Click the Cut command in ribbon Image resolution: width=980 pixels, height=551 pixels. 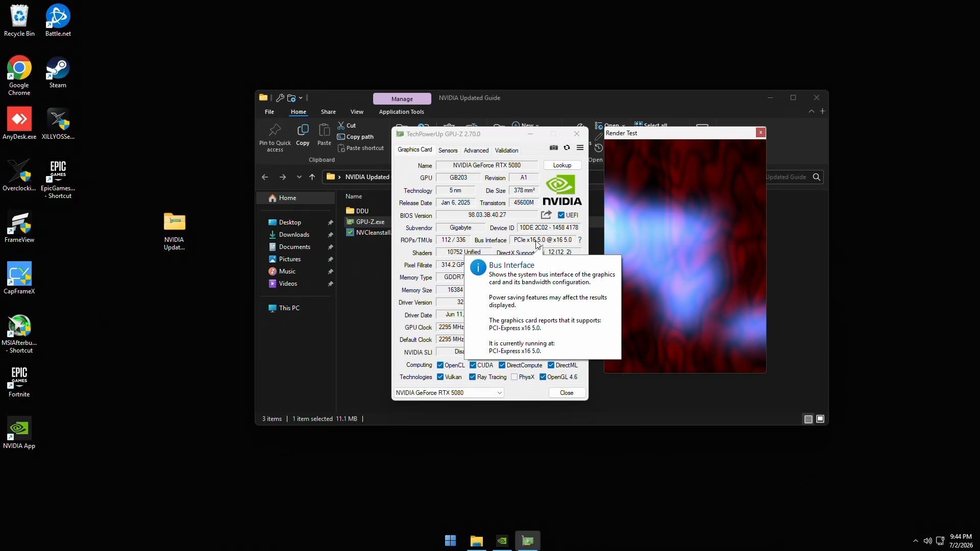(347, 126)
